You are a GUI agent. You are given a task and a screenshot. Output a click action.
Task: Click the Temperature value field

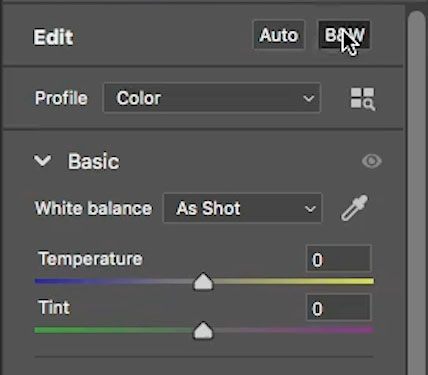[338, 259]
